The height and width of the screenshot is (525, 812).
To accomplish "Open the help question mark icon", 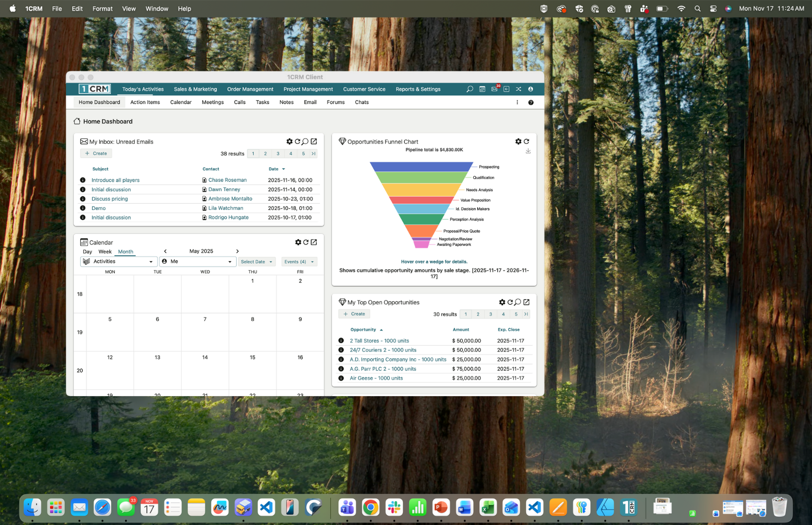I will click(x=531, y=103).
